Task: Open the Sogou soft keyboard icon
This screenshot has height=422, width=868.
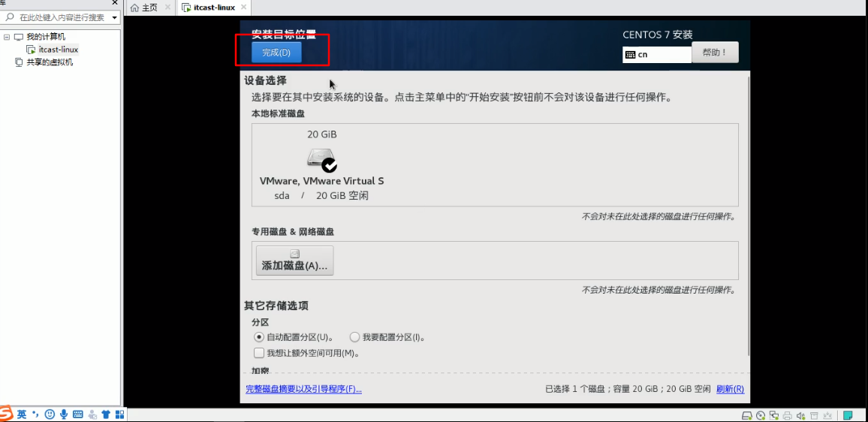Action: 77,414
